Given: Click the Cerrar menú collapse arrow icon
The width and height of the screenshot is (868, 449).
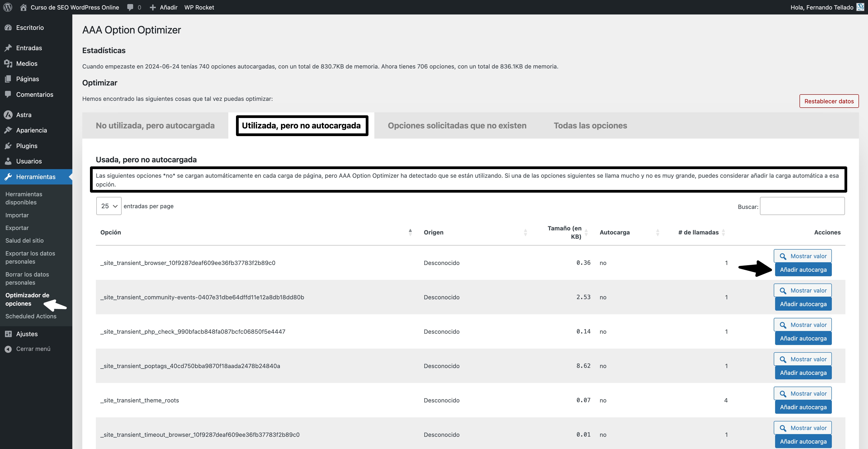Looking at the screenshot, I should [x=8, y=349].
